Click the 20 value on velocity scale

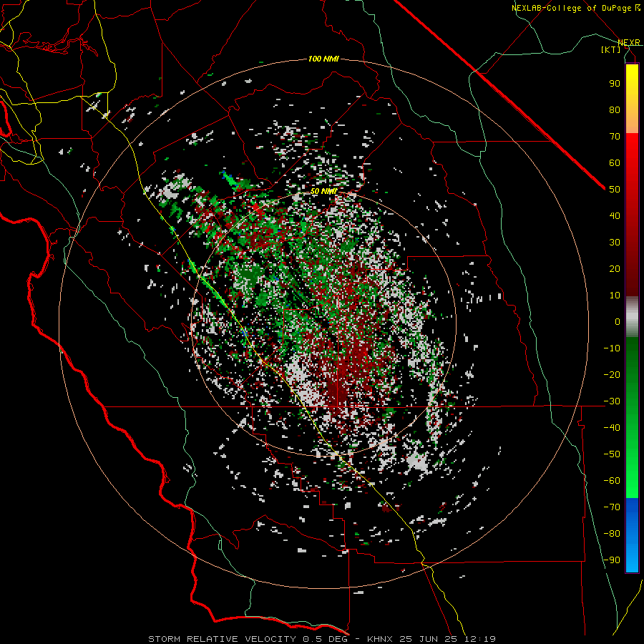tap(615, 268)
